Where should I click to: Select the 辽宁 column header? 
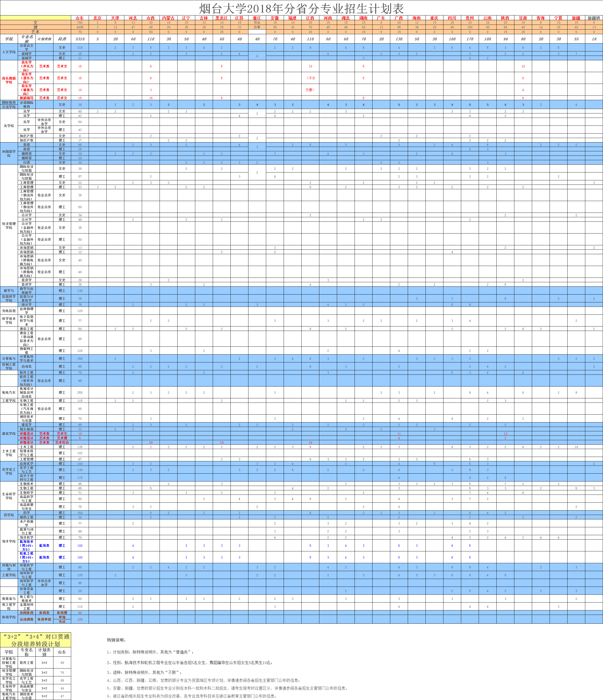point(186,18)
